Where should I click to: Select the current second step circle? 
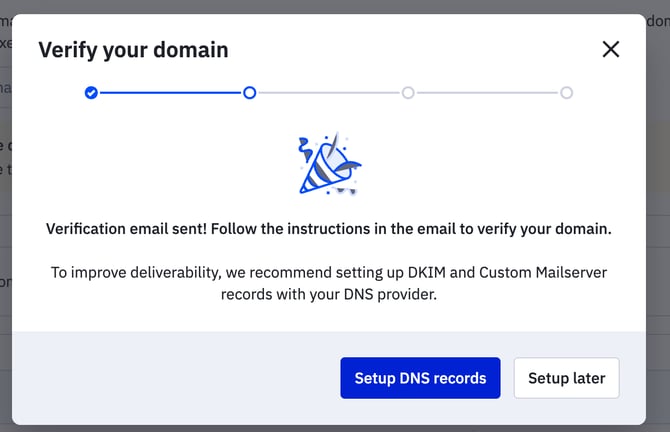(x=249, y=93)
